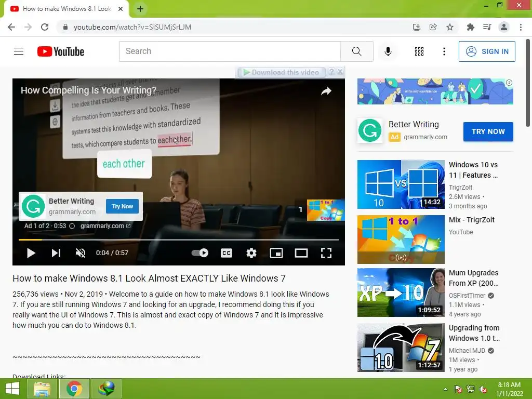Viewport: 532px width, 399px height.
Task: Click Download this video button
Action: click(x=282, y=72)
